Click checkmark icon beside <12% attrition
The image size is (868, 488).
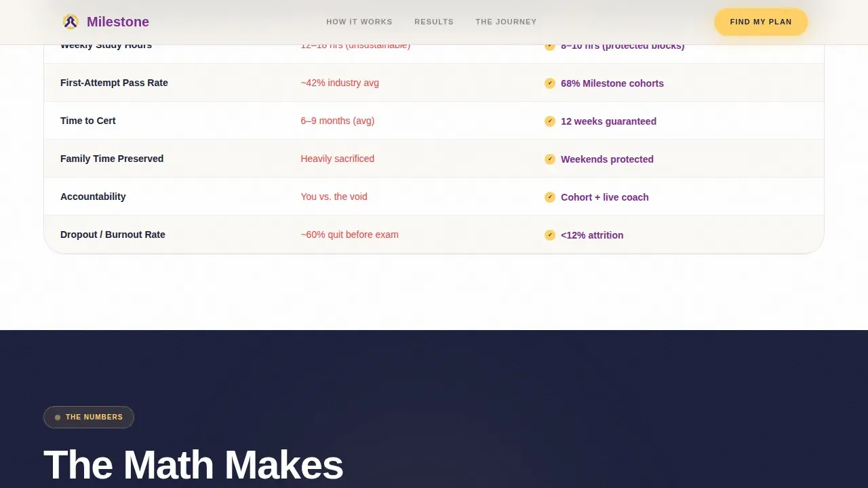[550, 235]
